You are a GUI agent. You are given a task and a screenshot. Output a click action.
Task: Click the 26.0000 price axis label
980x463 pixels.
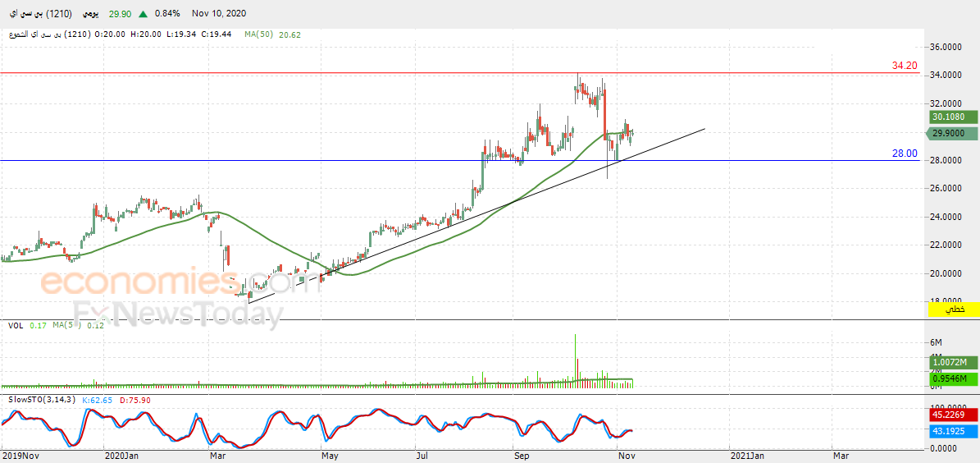tap(946, 188)
